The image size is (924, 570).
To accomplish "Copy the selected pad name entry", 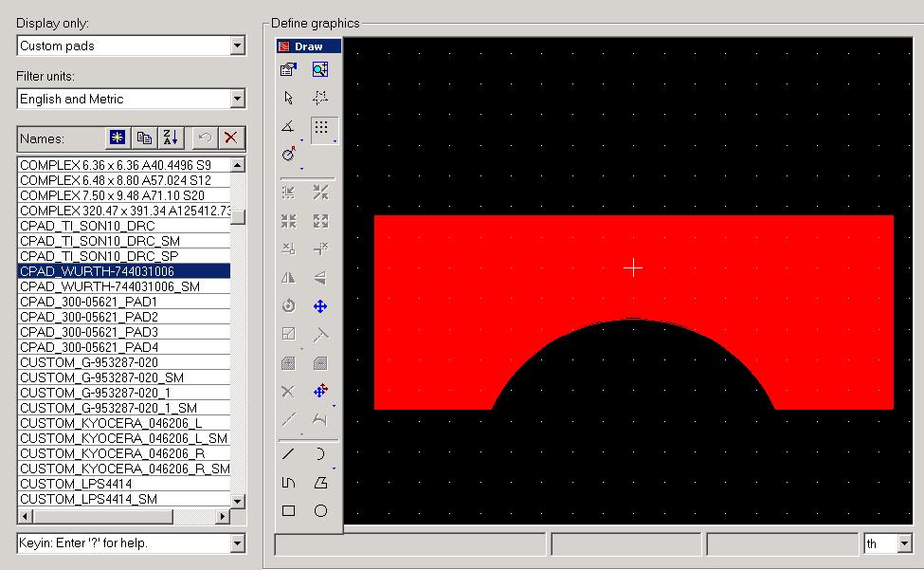I will 144,138.
